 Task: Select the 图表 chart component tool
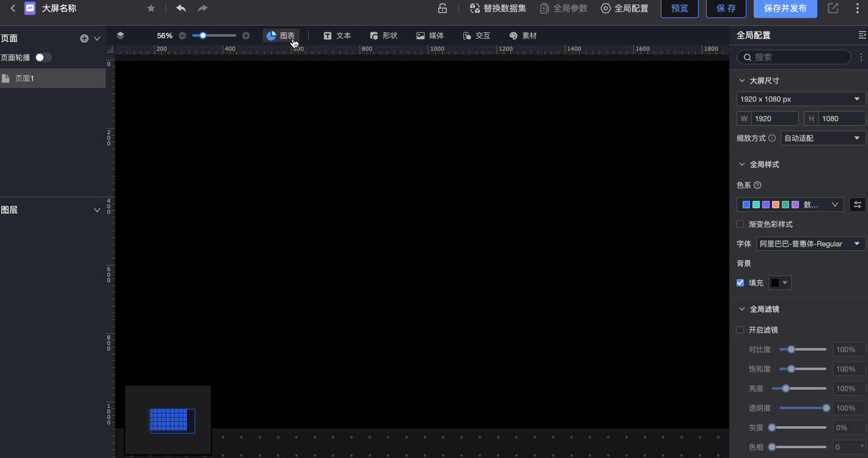[282, 35]
